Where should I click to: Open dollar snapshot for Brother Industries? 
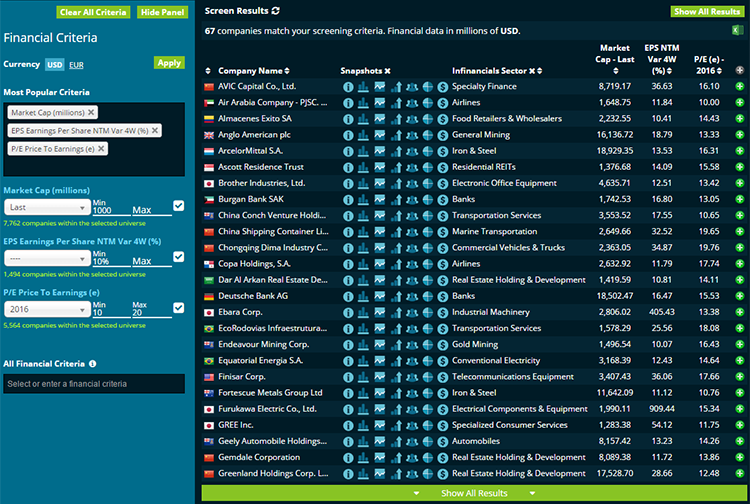443,184
